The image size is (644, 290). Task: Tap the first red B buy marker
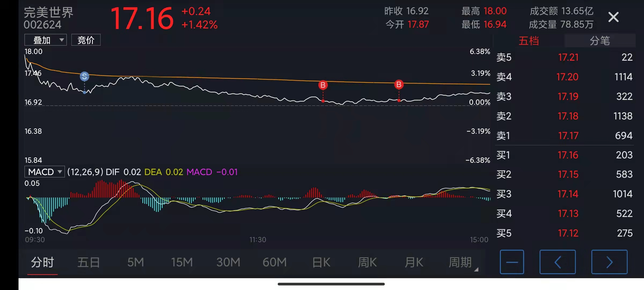click(323, 85)
